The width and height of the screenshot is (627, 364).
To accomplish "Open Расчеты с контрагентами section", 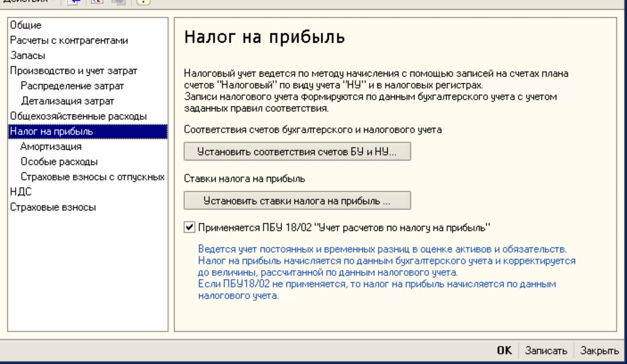I will coord(69,40).
